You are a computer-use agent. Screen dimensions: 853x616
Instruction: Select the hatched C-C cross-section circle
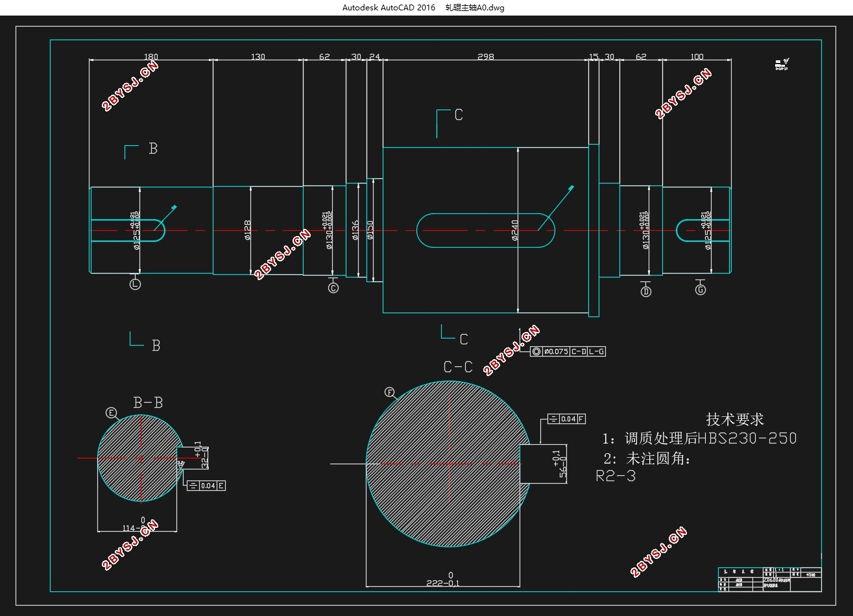click(x=449, y=464)
